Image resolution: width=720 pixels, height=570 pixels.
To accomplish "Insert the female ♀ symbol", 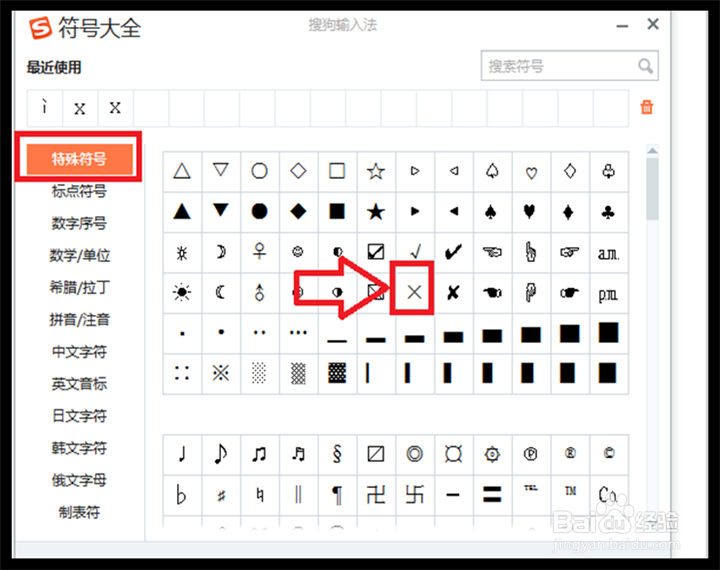I will pos(259,252).
